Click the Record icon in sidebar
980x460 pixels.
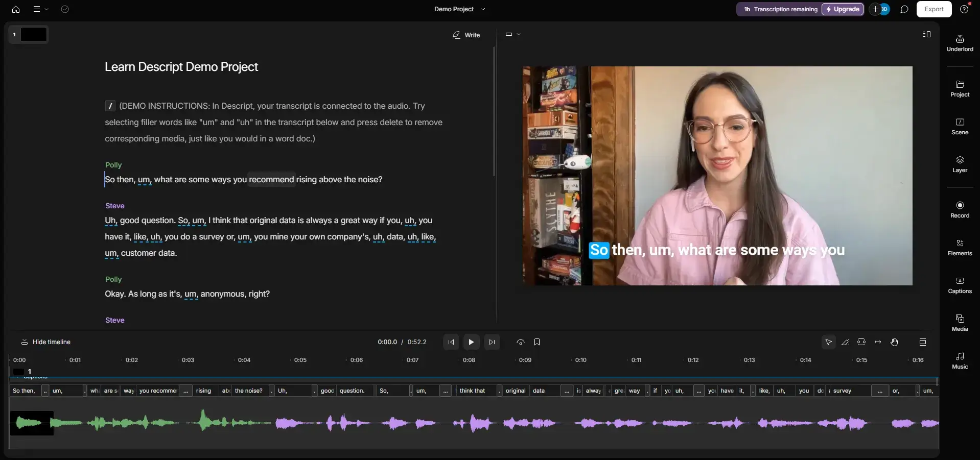pos(960,209)
